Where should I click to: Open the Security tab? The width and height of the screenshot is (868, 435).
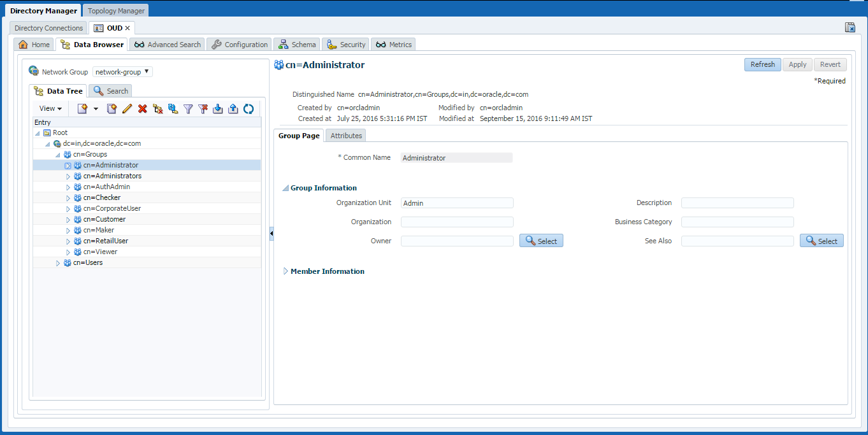(346, 45)
